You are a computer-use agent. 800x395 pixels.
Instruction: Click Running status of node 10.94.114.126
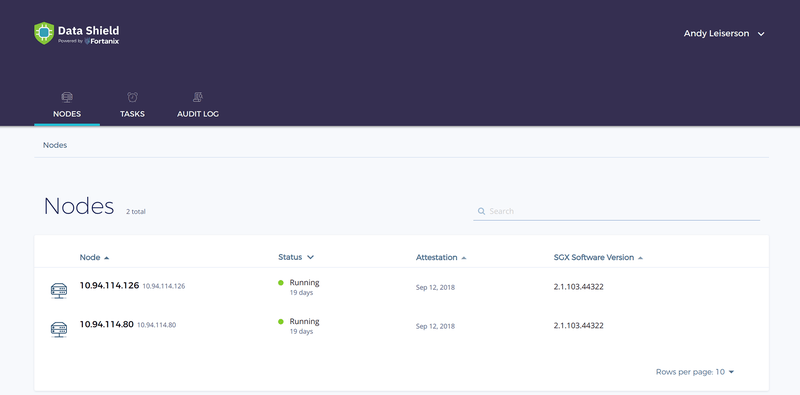304,282
